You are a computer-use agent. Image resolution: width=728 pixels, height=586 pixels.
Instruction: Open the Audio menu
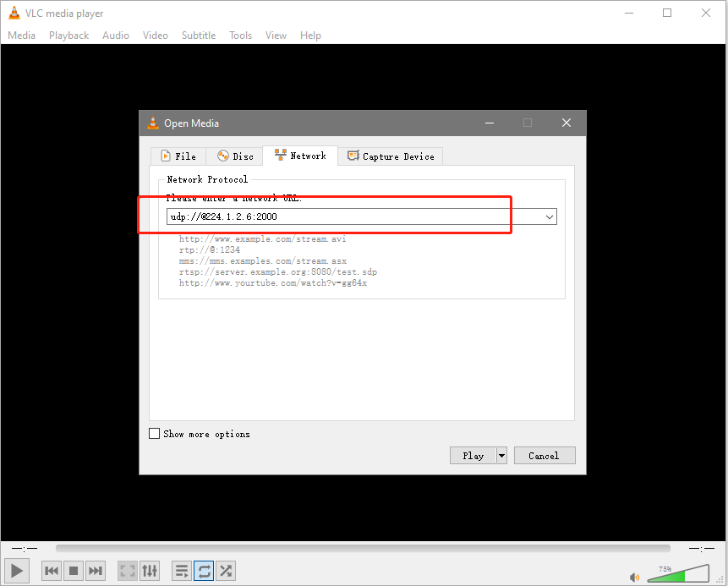click(116, 36)
